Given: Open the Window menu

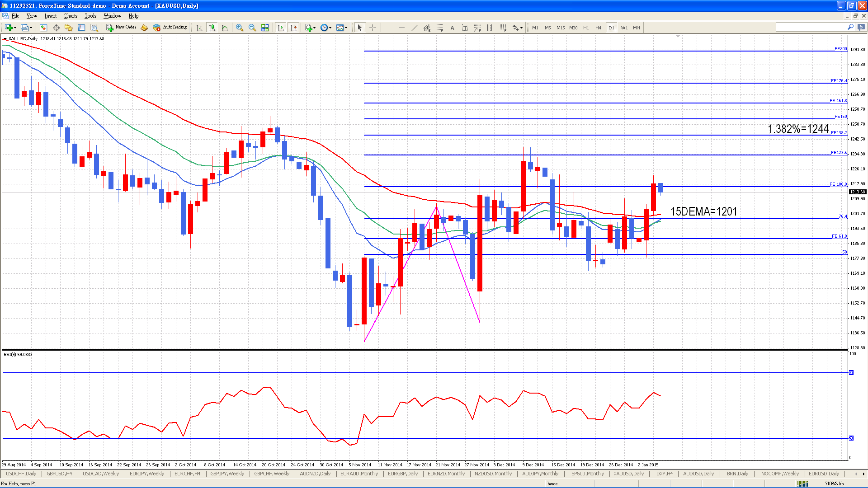Looking at the screenshot, I should tap(112, 16).
